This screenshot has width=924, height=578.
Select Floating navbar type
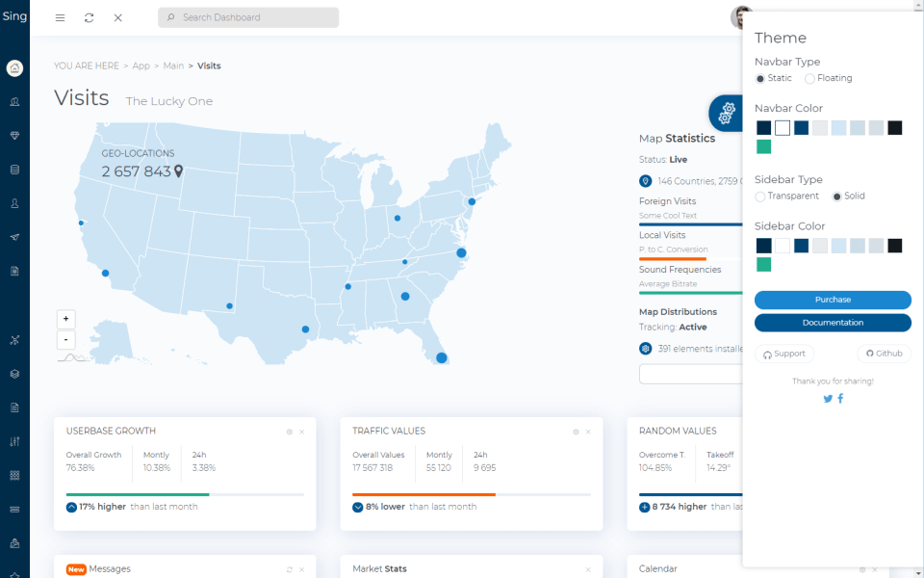[x=809, y=78]
